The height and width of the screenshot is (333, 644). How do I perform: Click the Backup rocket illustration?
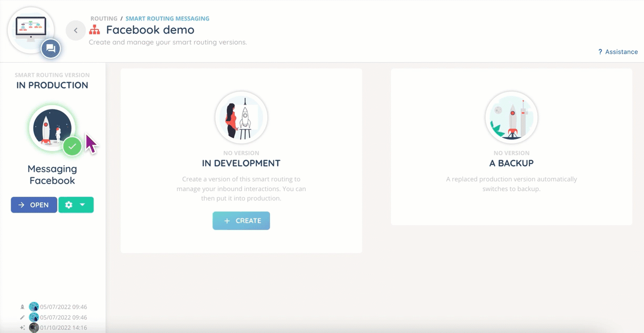pos(511,118)
